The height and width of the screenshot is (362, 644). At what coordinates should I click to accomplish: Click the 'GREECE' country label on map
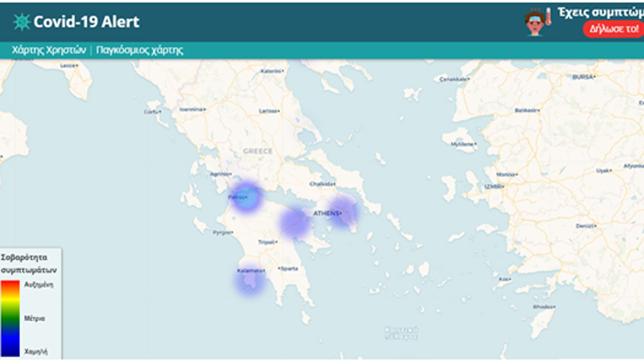tap(258, 151)
